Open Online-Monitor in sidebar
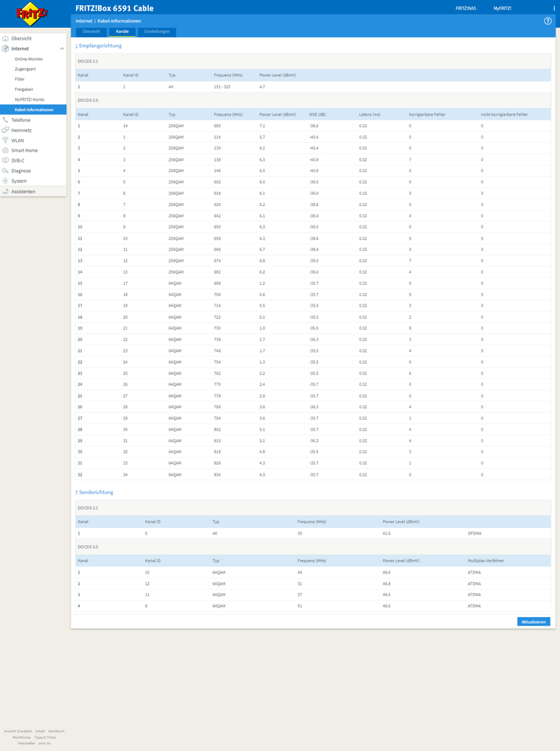The width and height of the screenshot is (560, 751). (x=29, y=59)
